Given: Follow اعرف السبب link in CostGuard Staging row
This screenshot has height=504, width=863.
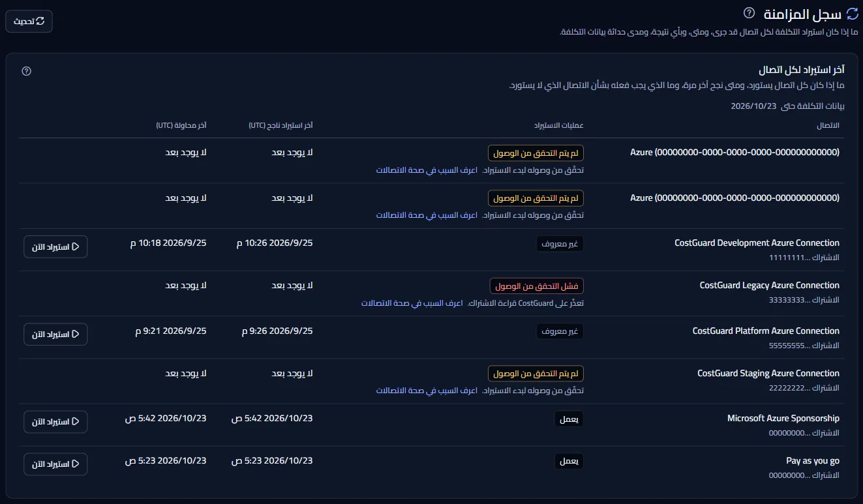Looking at the screenshot, I should click(x=427, y=391).
